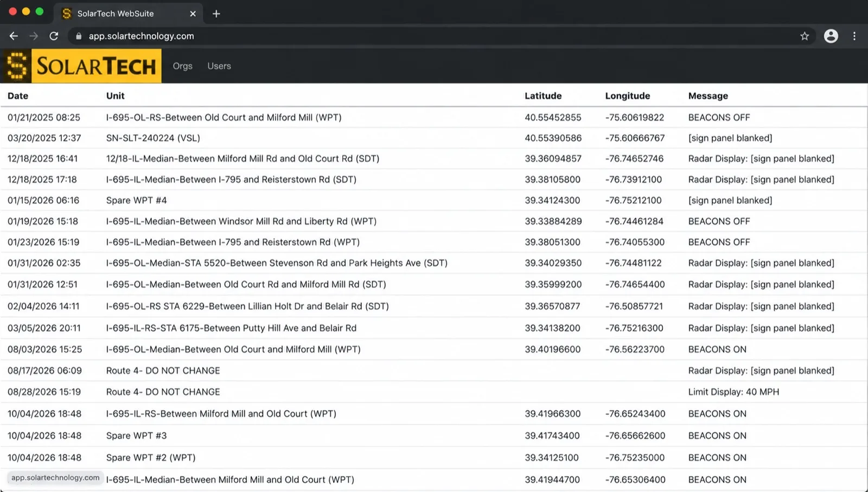868x492 pixels.
Task: Click unit 12/18-IL-Median-Between Milford Mill Rd
Action: tap(242, 159)
